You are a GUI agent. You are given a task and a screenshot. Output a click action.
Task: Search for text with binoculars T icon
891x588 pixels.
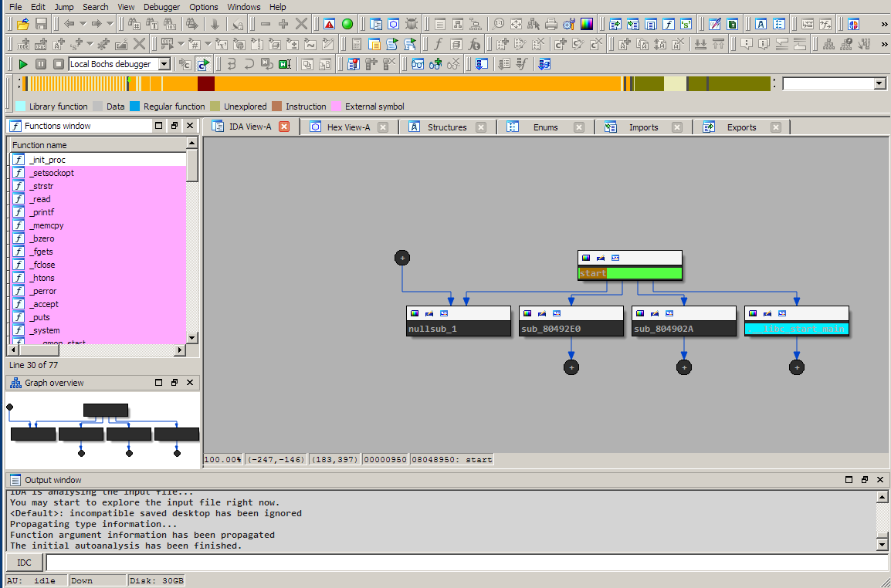pyautogui.click(x=152, y=24)
